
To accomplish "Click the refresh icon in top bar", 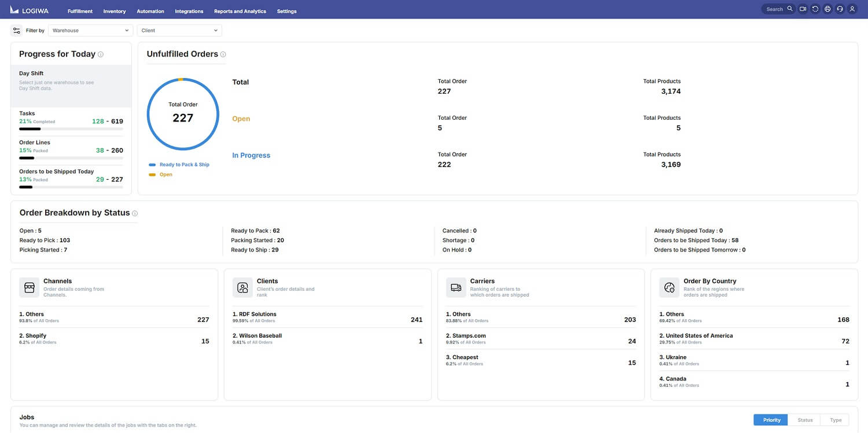I will coord(815,9).
